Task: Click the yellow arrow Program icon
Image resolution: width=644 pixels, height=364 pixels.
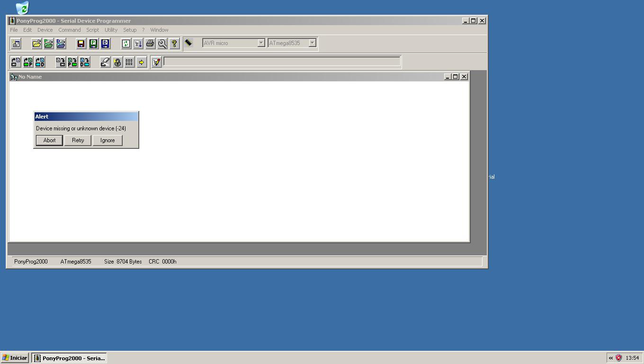Action: [x=142, y=62]
